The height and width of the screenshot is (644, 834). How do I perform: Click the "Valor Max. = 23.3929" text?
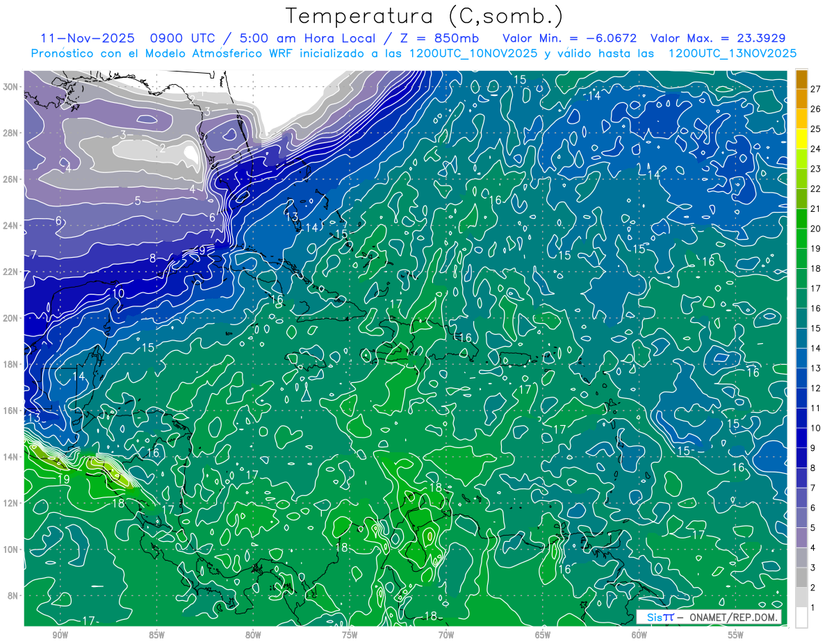point(719,38)
